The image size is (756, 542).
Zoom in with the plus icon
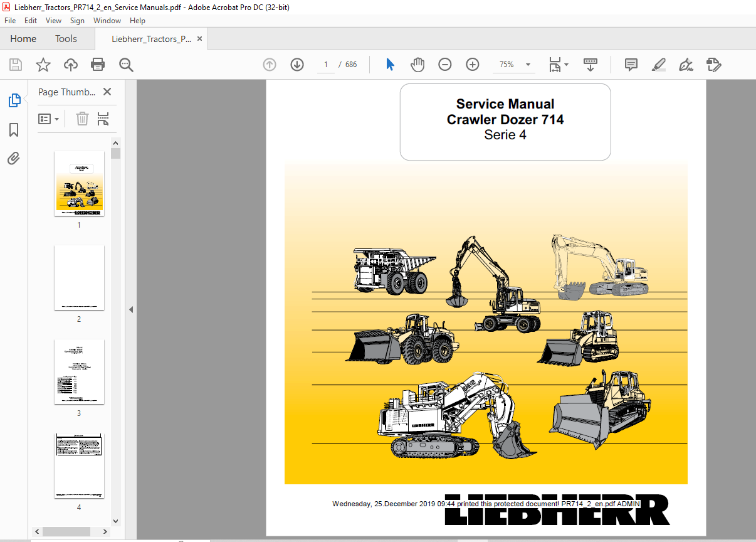coord(473,65)
